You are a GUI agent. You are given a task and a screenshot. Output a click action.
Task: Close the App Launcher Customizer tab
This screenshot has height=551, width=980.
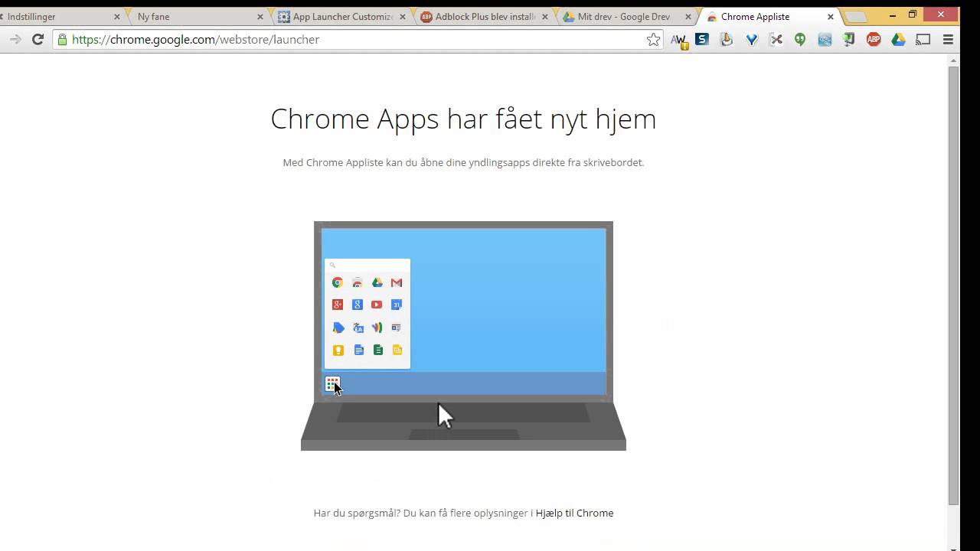(403, 17)
